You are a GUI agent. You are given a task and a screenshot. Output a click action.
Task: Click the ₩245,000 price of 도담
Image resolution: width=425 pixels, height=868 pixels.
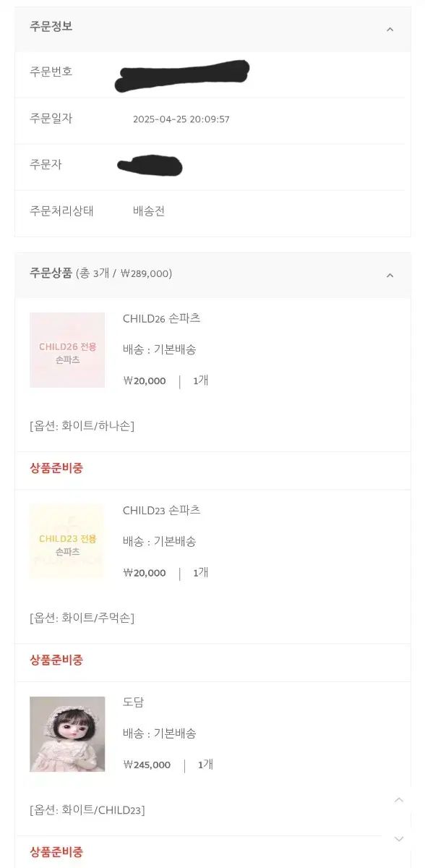(x=147, y=765)
